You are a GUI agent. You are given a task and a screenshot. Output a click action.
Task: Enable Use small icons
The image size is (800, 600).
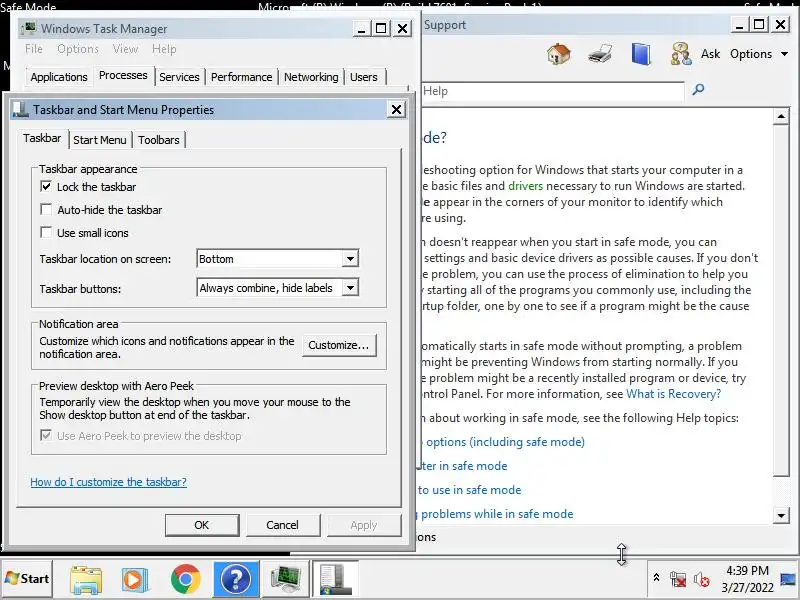[46, 233]
